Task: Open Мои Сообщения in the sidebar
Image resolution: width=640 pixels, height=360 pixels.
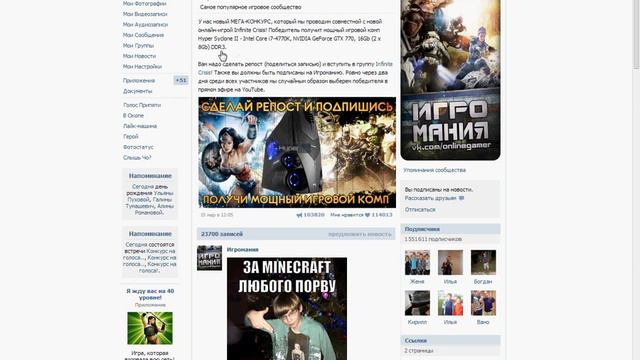Action: [x=143, y=35]
